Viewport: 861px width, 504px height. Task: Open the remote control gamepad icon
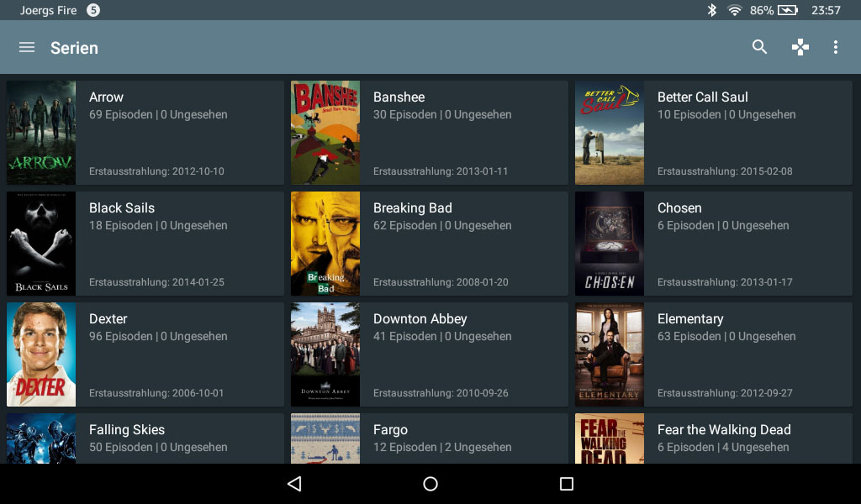(800, 47)
